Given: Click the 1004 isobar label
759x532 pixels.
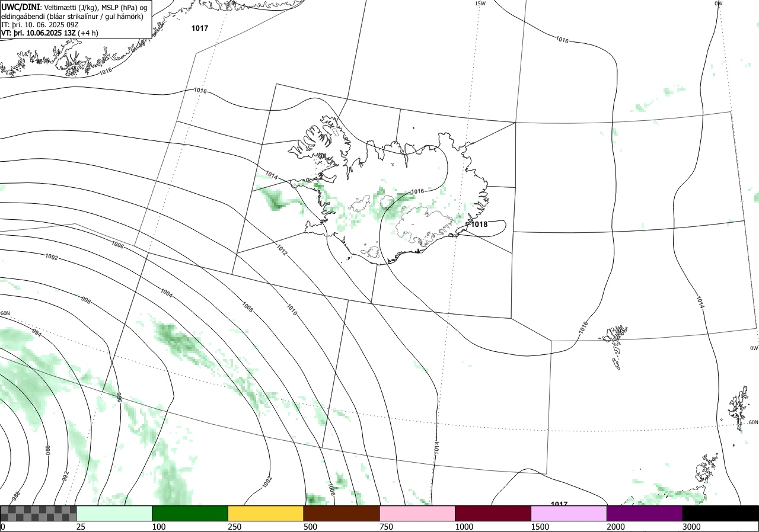Looking at the screenshot, I should pyautogui.click(x=167, y=292).
